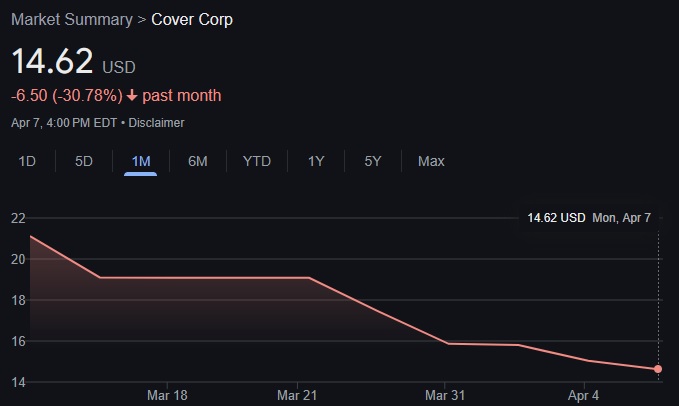Click the chart endpoint dot for Apr 7

click(x=658, y=369)
